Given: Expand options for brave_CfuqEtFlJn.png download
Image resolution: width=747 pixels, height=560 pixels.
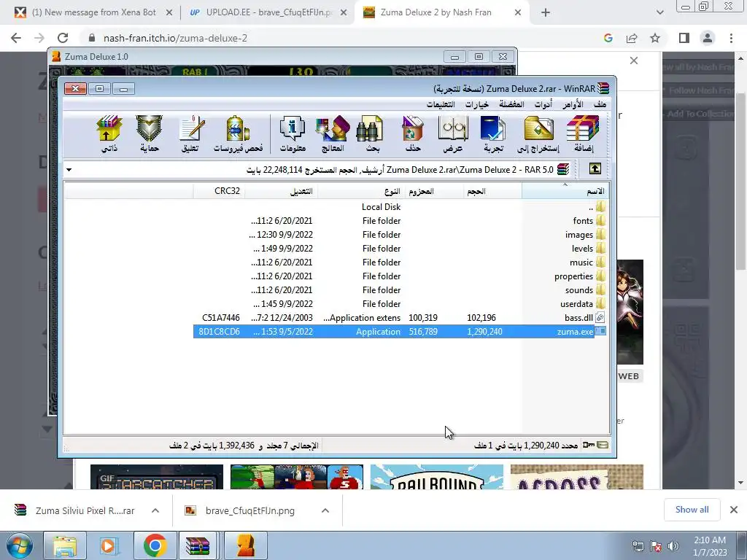Looking at the screenshot, I should [x=325, y=510].
